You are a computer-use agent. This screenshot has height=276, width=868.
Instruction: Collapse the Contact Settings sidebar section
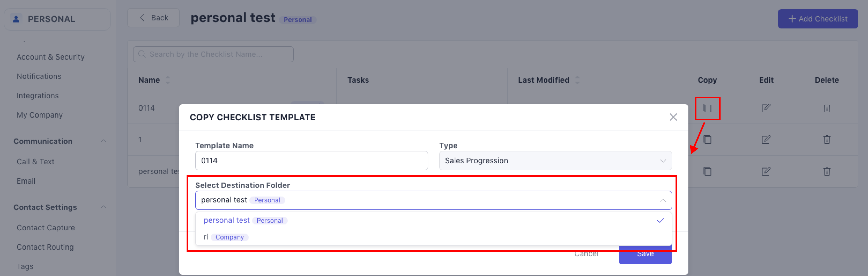pos(103,207)
